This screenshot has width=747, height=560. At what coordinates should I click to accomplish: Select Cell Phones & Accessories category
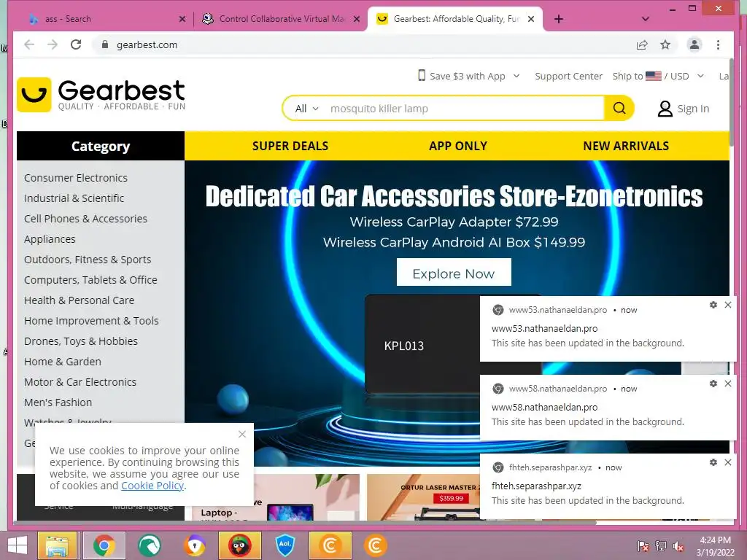tap(86, 219)
